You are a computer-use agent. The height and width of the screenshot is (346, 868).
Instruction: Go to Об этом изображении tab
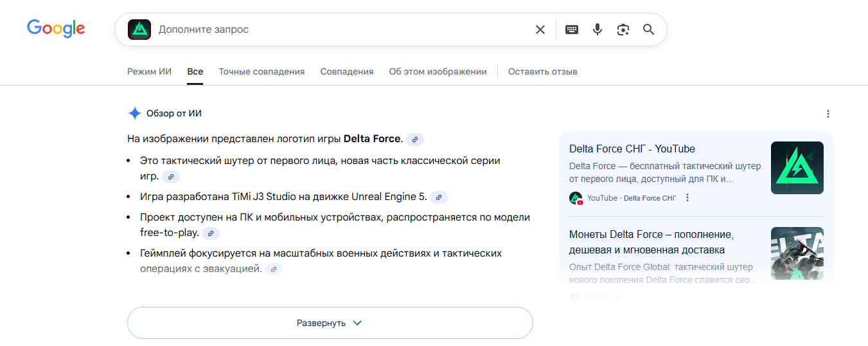click(x=438, y=71)
